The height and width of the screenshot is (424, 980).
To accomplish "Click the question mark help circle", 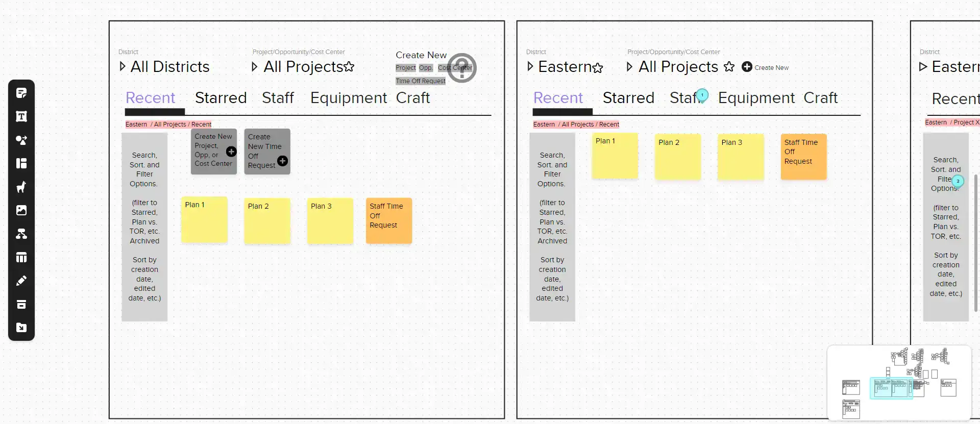I will click(x=461, y=67).
